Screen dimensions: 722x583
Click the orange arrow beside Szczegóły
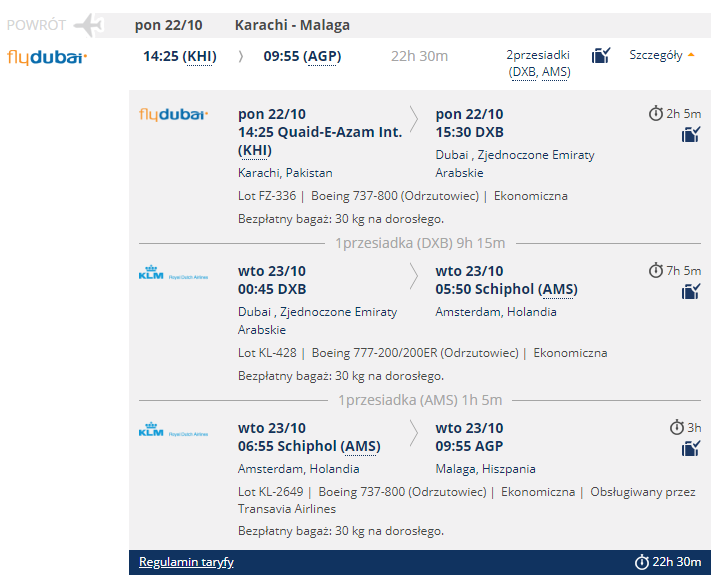(691, 55)
